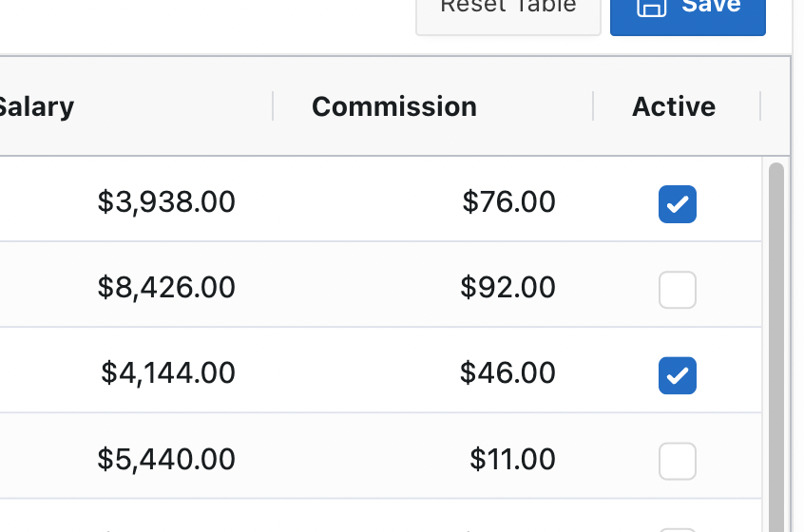Image resolution: width=804 pixels, height=532 pixels.
Task: Select the $8,426.00 salary cell
Action: point(166,288)
